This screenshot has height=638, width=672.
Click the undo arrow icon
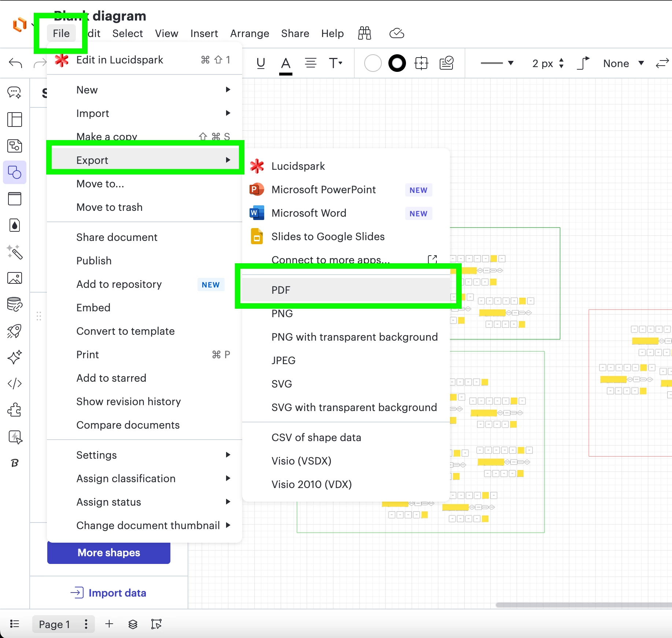[15, 63]
